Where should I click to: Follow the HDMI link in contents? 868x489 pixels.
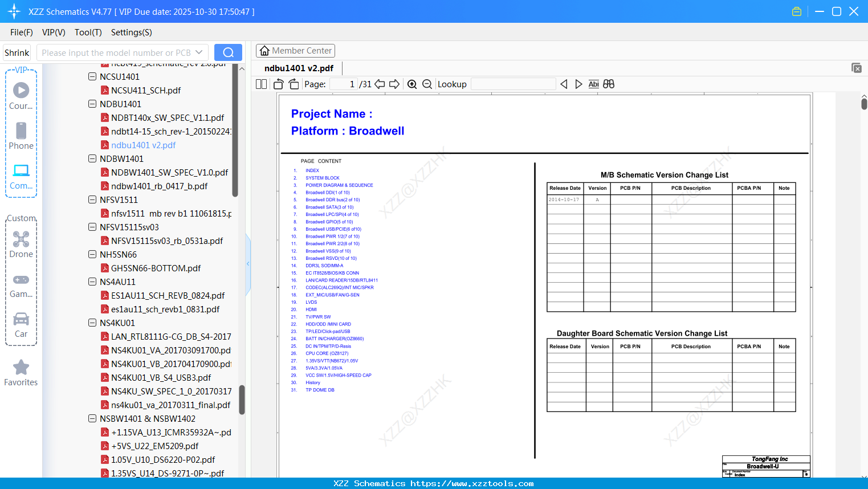[x=311, y=309]
